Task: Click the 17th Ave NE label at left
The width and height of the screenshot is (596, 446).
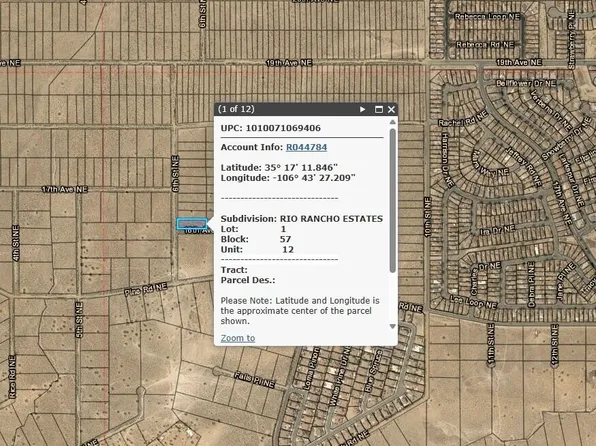Action: [x=65, y=189]
